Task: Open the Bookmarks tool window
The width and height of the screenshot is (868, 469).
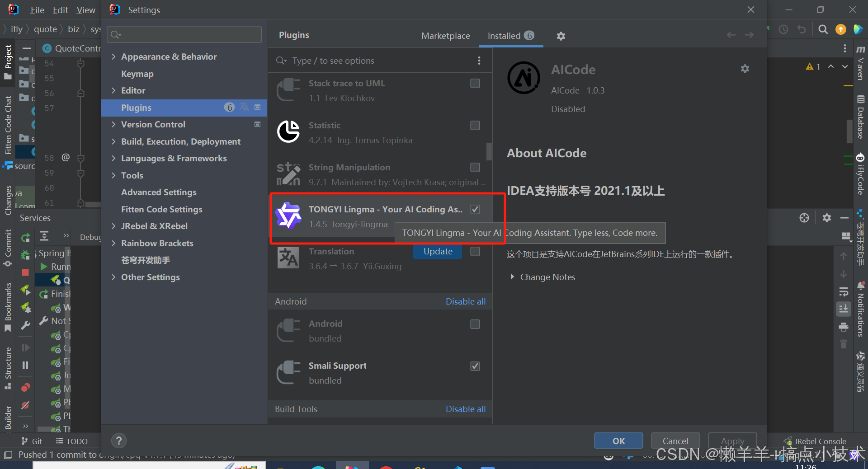Action: tap(8, 307)
